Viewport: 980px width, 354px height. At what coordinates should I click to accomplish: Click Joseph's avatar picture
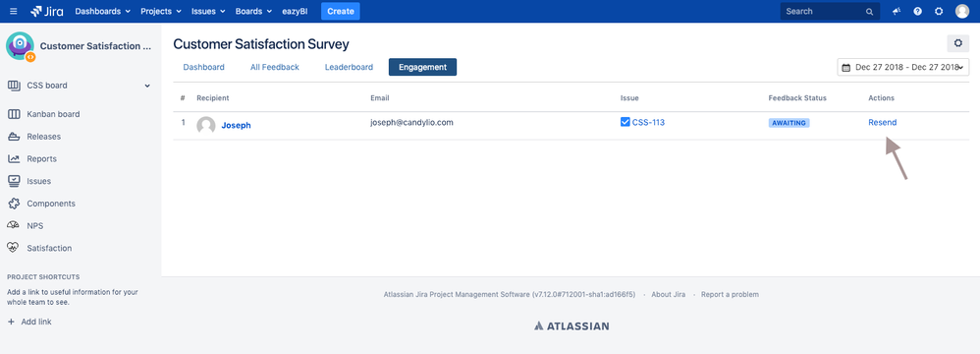point(206,125)
